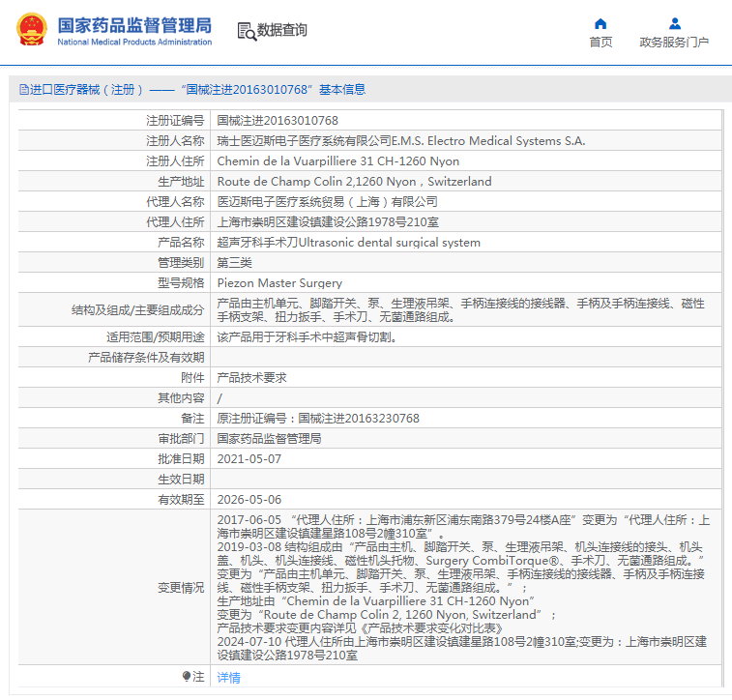Click the approving department value 国家药品监督管理局

coord(269,439)
